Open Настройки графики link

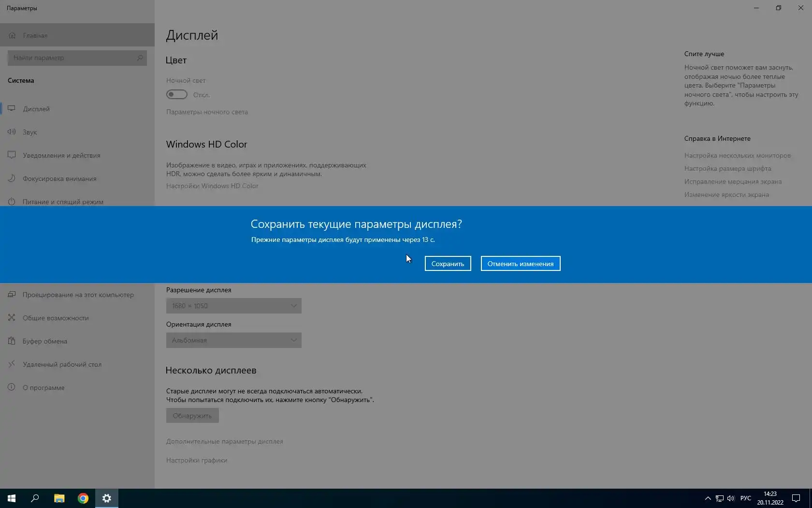tap(197, 460)
